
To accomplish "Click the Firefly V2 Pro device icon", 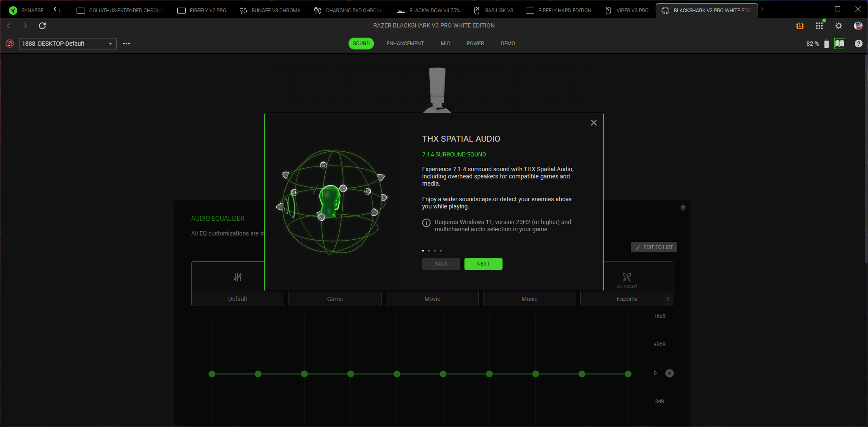I will tap(181, 11).
